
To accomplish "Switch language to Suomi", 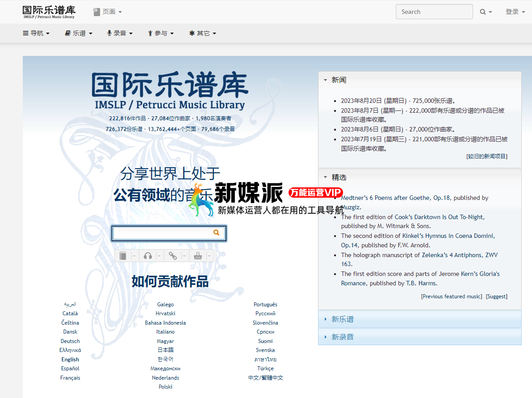I will [265, 341].
